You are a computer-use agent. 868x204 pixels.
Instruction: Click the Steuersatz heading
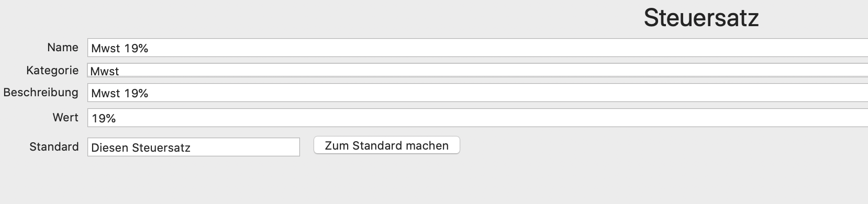[701, 18]
